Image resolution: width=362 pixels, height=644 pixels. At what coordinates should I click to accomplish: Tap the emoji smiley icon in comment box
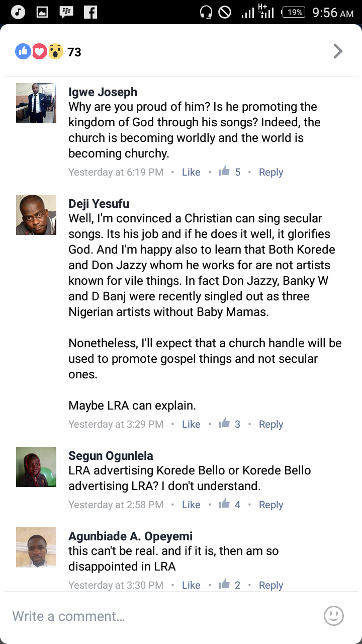(x=333, y=616)
